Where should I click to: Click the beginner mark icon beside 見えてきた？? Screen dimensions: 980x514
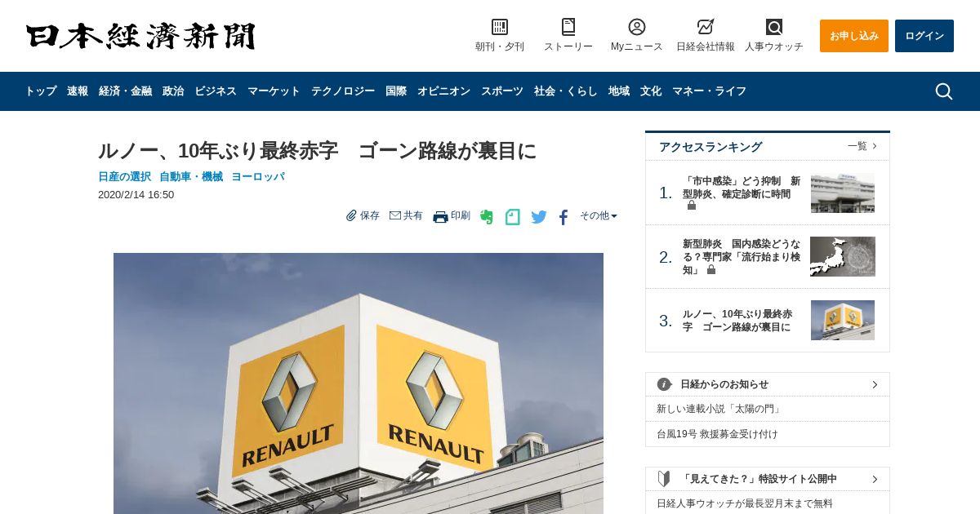[665, 479]
